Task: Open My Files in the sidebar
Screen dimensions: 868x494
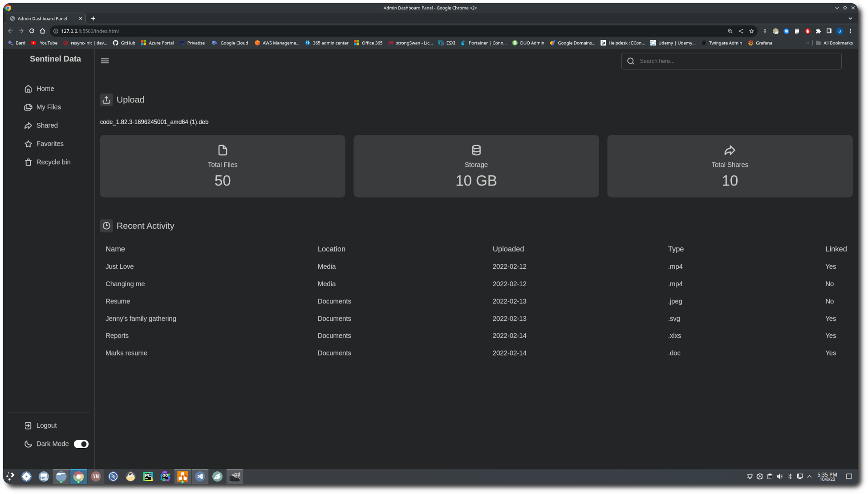Action: point(49,107)
